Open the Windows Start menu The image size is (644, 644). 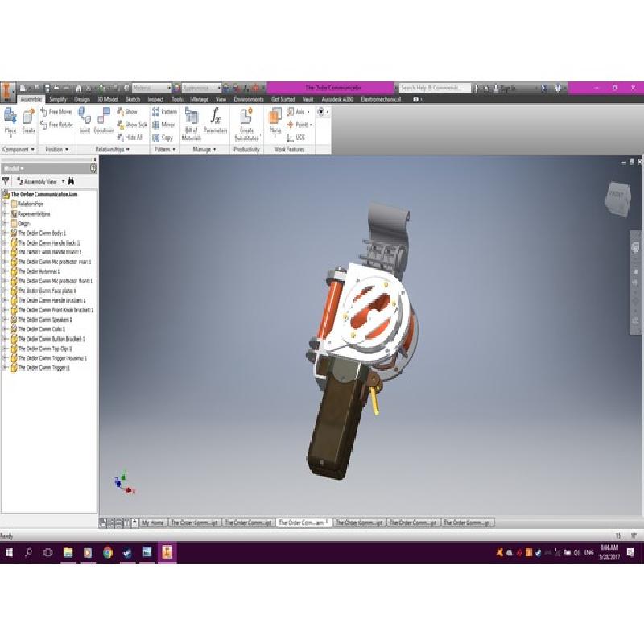[x=9, y=552]
